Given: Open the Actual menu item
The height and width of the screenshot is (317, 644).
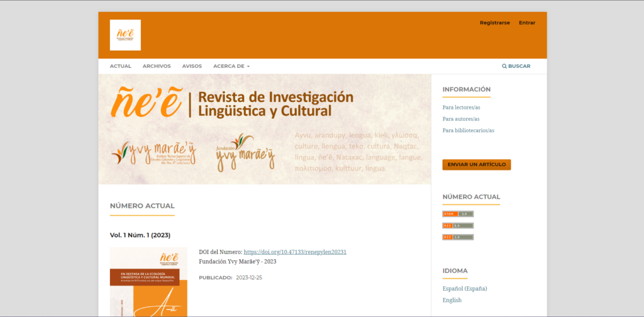Looking at the screenshot, I should [x=120, y=66].
